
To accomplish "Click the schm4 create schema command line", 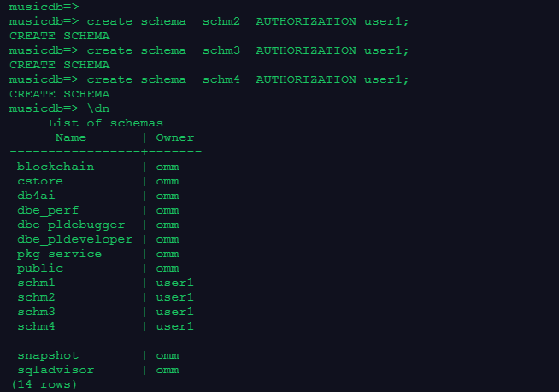I will pyautogui.click(x=209, y=79).
